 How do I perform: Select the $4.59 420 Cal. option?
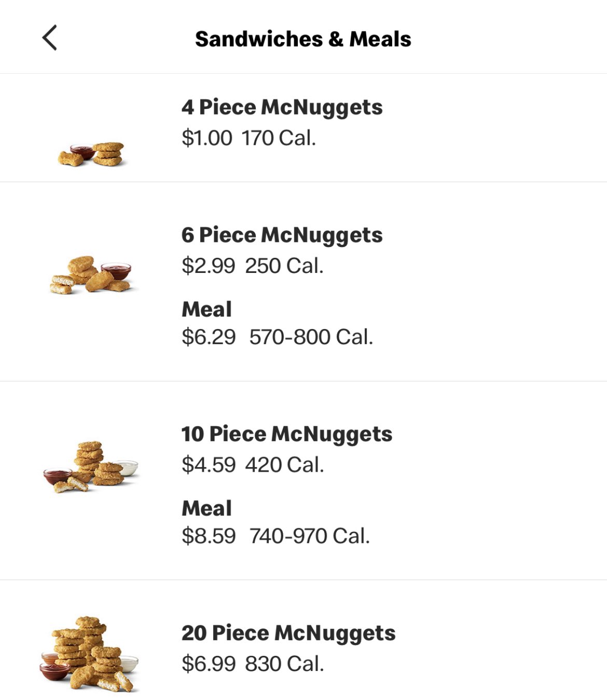pos(253,465)
